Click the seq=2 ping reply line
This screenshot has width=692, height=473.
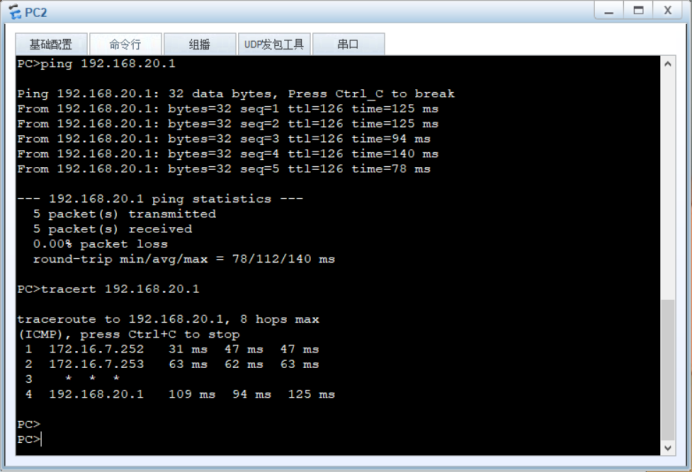tap(228, 124)
